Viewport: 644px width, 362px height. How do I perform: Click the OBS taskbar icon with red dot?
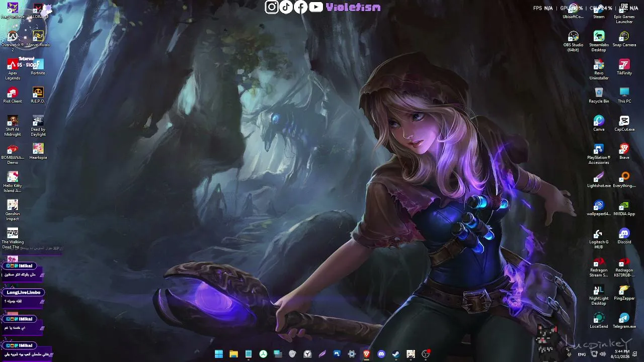pyautogui.click(x=426, y=354)
